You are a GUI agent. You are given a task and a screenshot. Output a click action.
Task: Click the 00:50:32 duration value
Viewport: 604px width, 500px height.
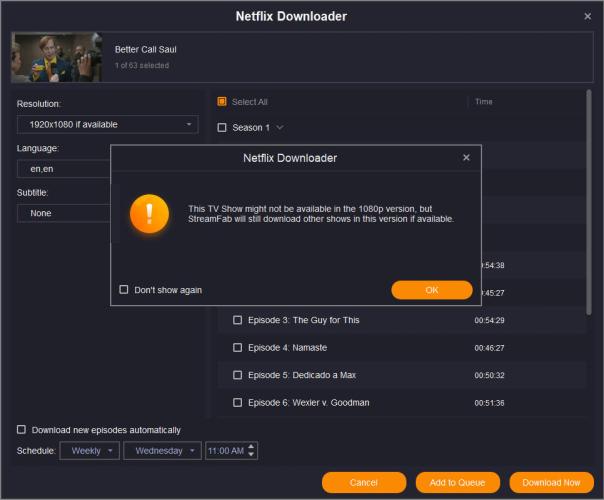tap(489, 375)
